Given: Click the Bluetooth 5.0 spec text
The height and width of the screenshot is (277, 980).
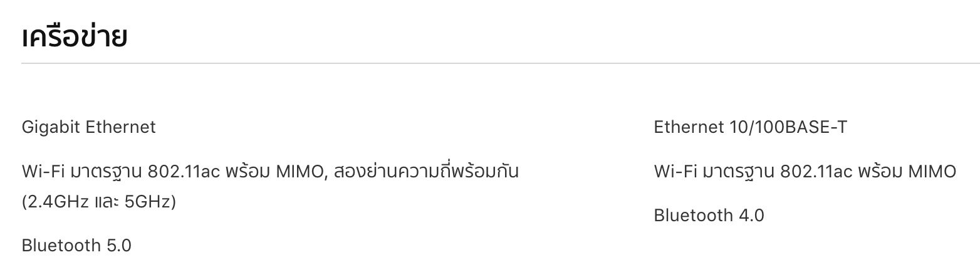Looking at the screenshot, I should pos(76,245).
